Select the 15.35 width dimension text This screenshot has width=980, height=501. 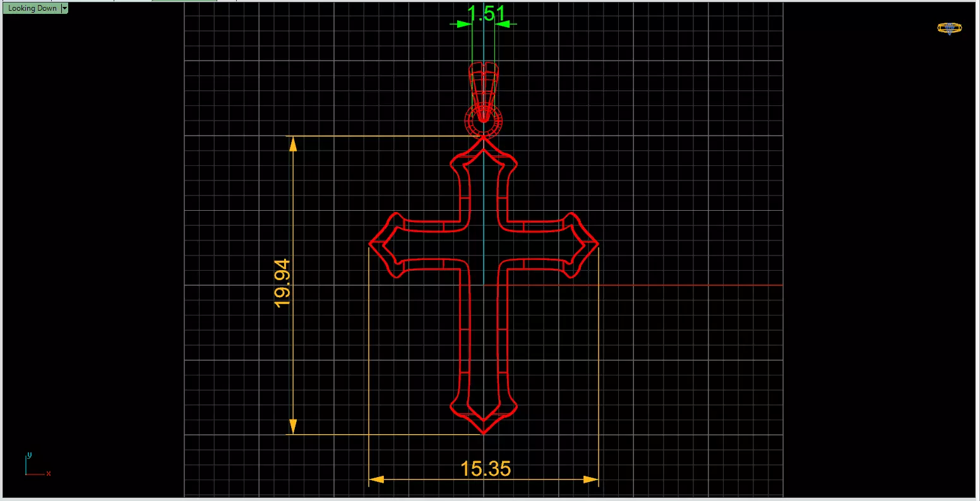(x=486, y=469)
